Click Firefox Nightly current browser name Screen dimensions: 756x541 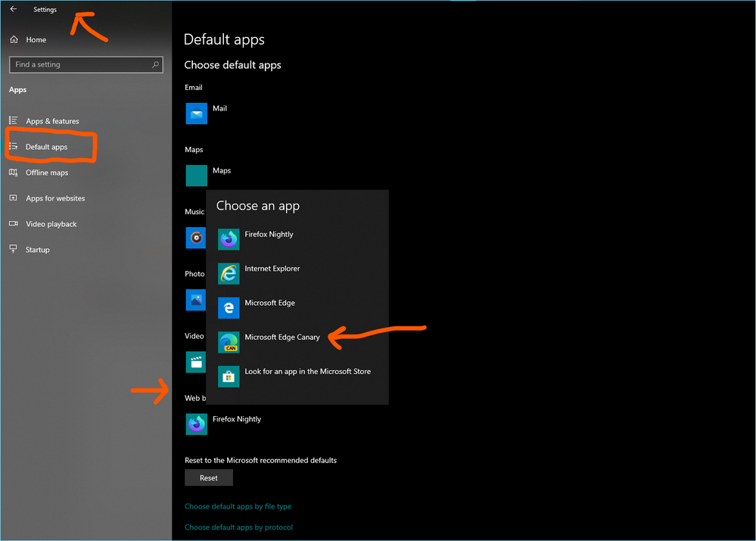click(237, 419)
